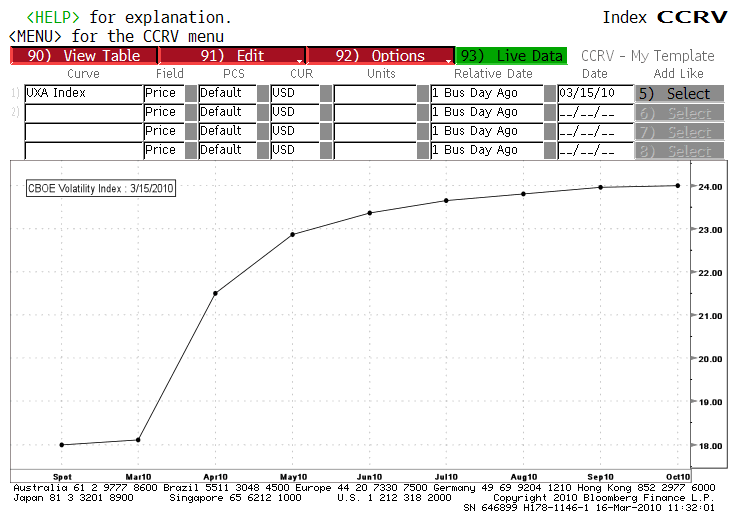
Task: Open the Field dropdown in row 2
Action: [x=191, y=113]
